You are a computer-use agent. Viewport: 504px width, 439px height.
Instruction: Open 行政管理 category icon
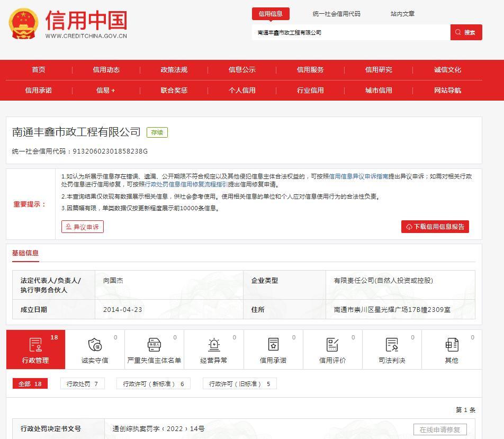(35, 345)
